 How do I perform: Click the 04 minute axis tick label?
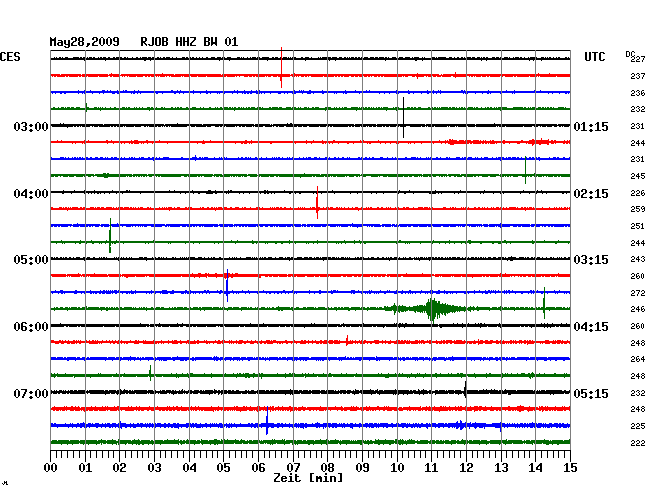point(189,468)
